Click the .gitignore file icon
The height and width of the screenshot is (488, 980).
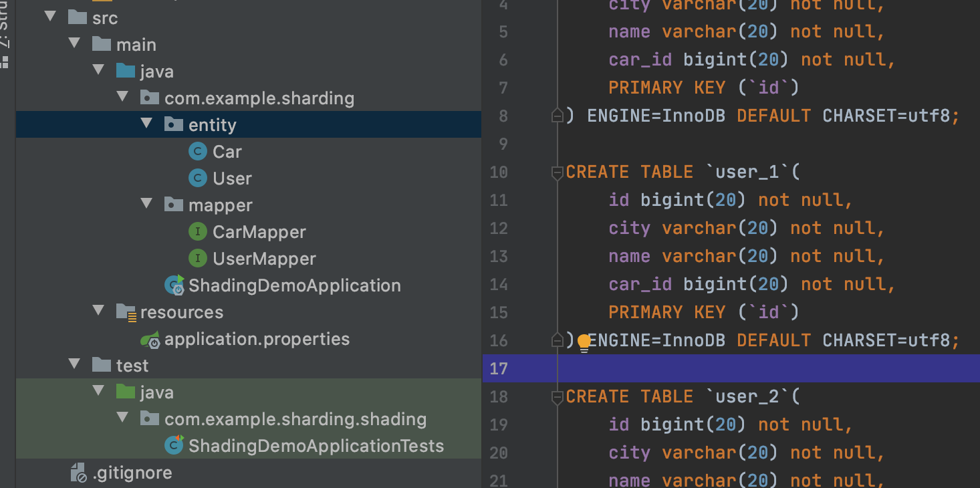click(x=78, y=473)
